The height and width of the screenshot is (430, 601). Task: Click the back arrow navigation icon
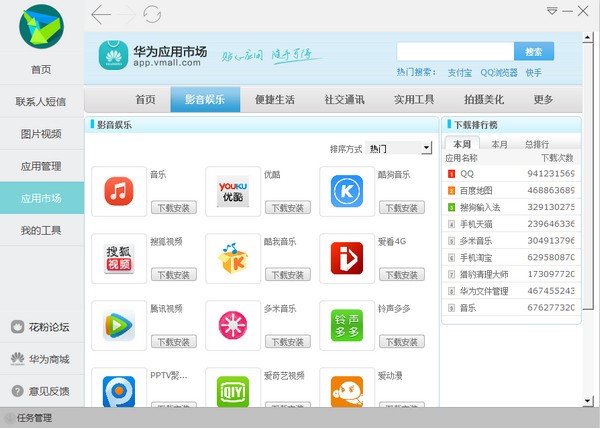click(101, 15)
